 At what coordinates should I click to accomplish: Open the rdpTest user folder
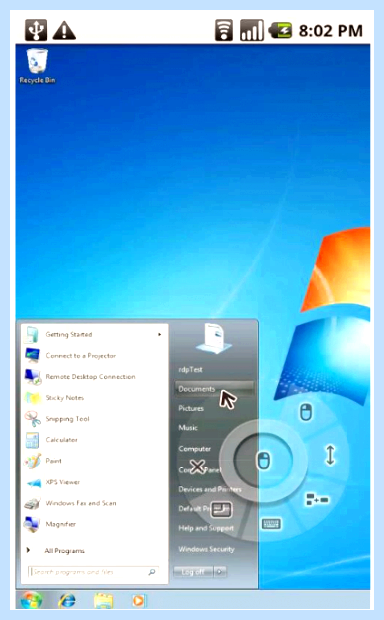point(191,369)
